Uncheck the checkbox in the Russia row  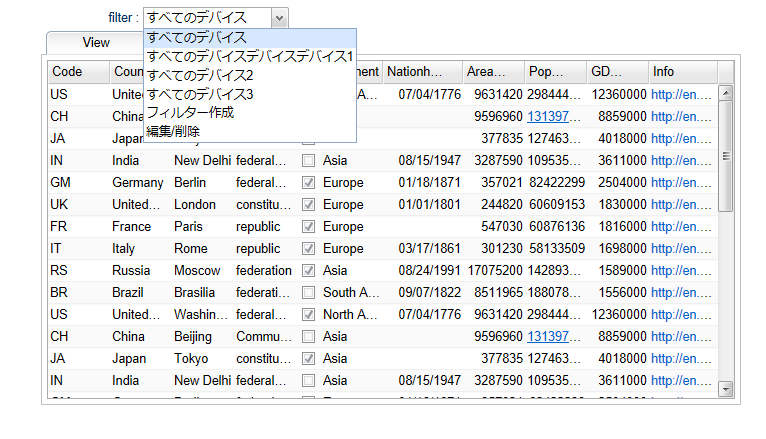click(x=309, y=270)
